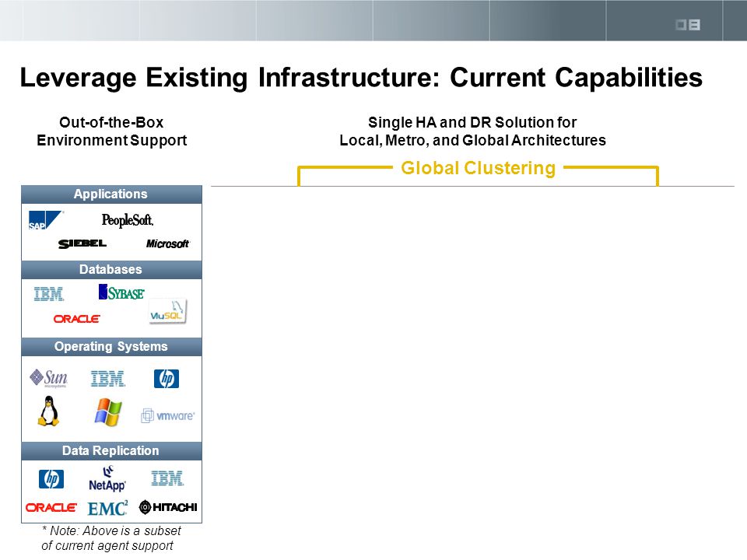Image resolution: width=747 pixels, height=560 pixels.
Task: Select the Sun Microsystems logo
Action: [48, 378]
